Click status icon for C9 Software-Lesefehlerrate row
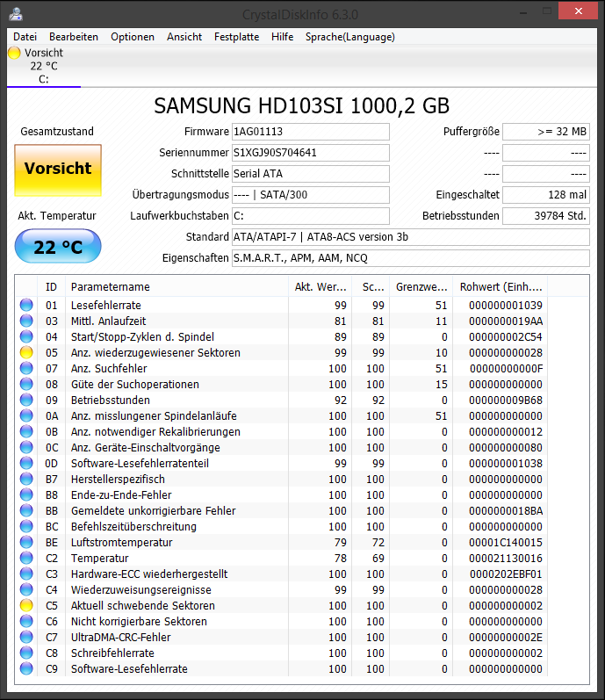This screenshot has height=700, width=605. tap(26, 668)
